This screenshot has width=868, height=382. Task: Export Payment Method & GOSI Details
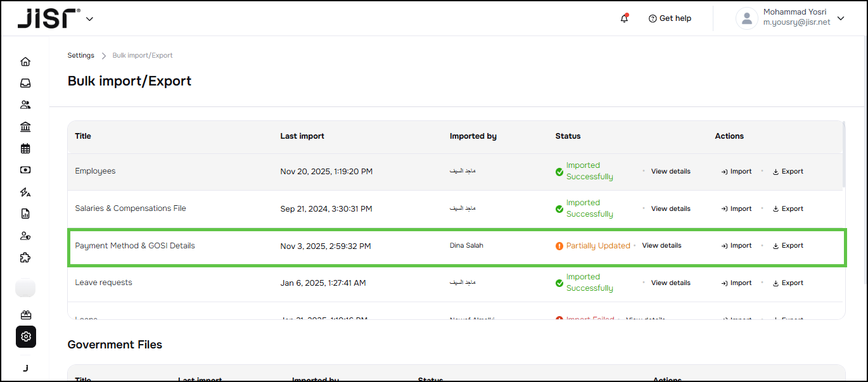click(x=788, y=246)
